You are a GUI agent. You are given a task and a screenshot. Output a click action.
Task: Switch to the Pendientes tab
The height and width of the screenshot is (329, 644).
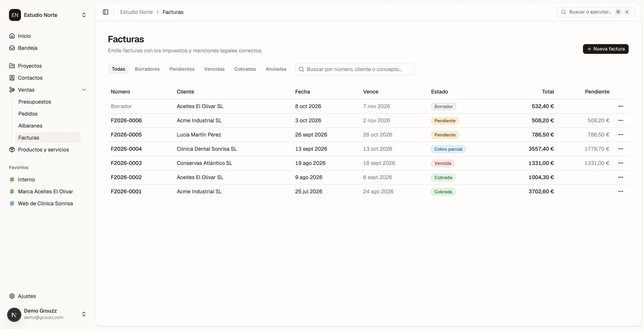182,69
